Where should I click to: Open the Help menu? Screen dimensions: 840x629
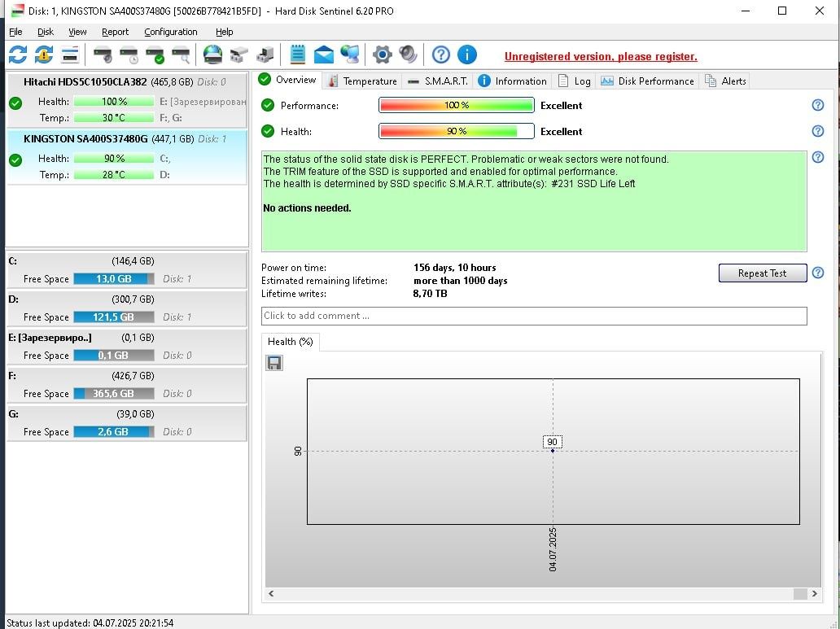(x=225, y=32)
